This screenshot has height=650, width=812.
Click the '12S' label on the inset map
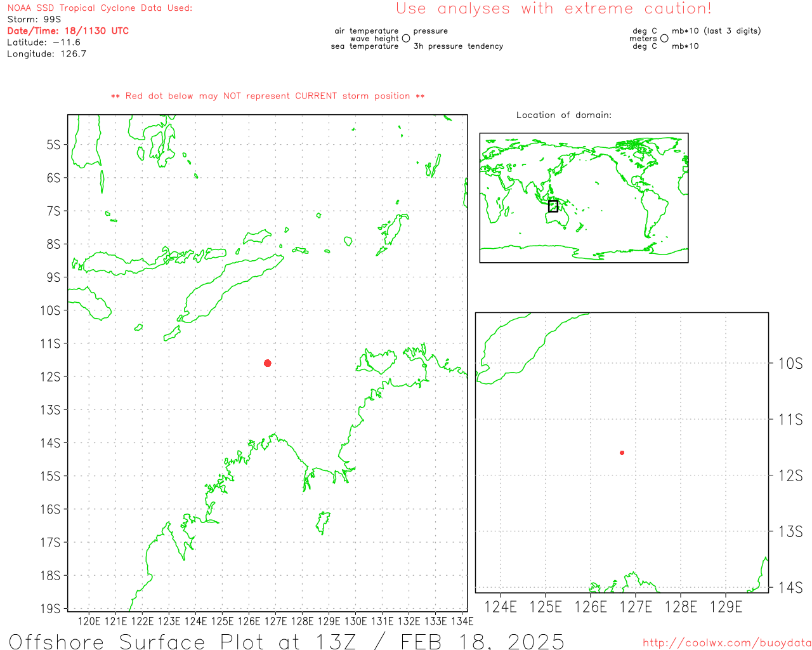tap(790, 475)
